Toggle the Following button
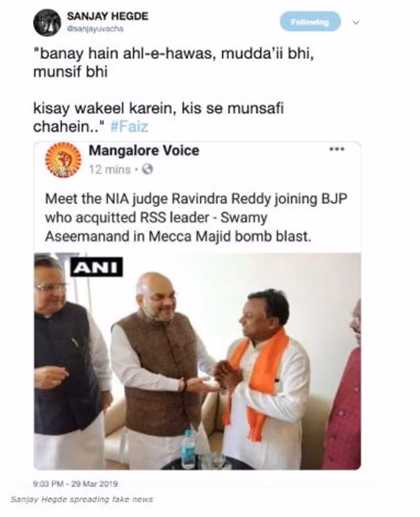420x517 pixels. point(310,22)
